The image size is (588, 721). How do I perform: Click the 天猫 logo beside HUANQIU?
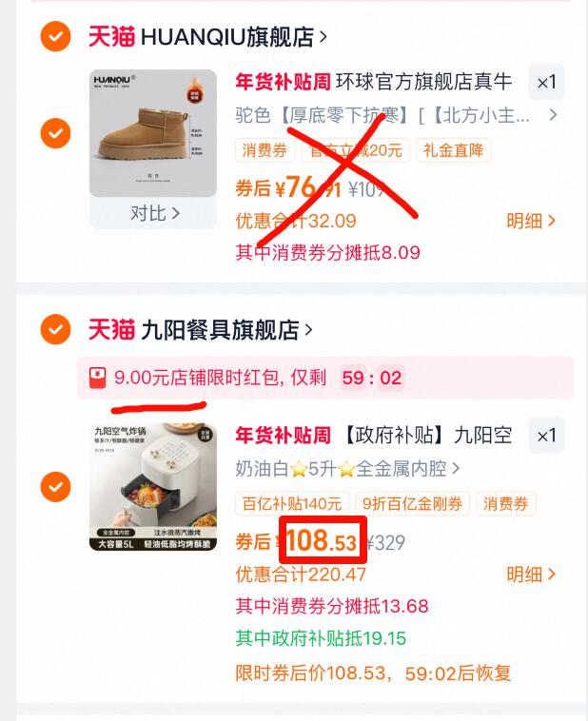(111, 37)
